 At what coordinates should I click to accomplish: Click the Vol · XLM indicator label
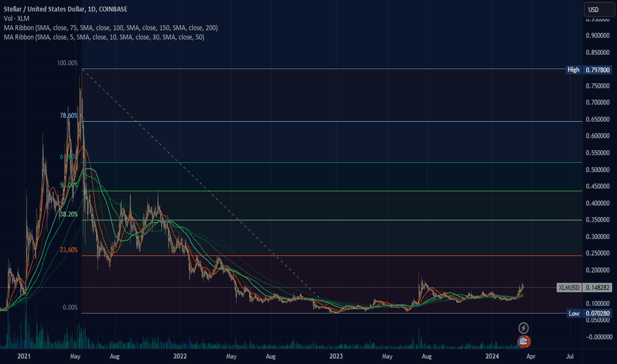pyautogui.click(x=17, y=19)
